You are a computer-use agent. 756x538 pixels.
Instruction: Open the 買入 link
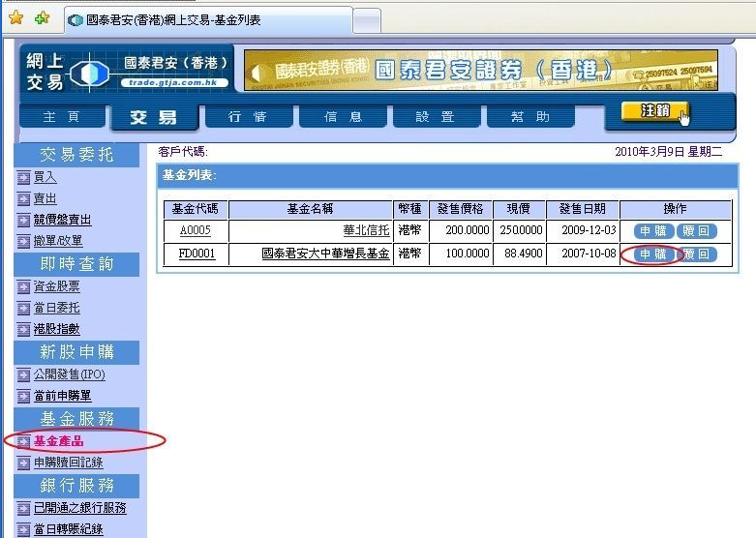pos(45,177)
